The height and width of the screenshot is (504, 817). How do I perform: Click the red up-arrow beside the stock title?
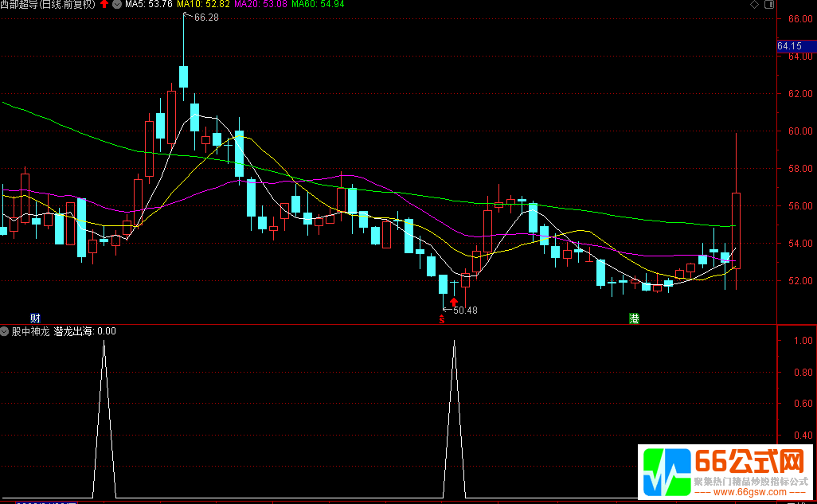click(x=104, y=4)
